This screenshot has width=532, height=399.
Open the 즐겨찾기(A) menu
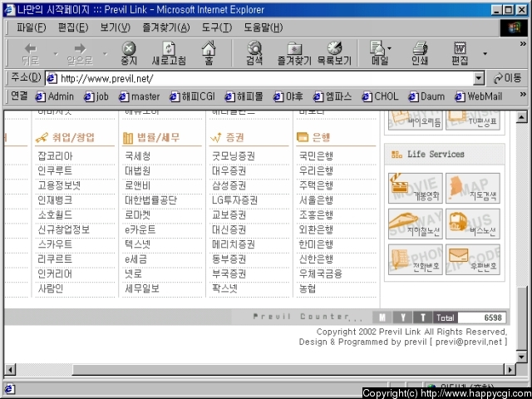166,27
